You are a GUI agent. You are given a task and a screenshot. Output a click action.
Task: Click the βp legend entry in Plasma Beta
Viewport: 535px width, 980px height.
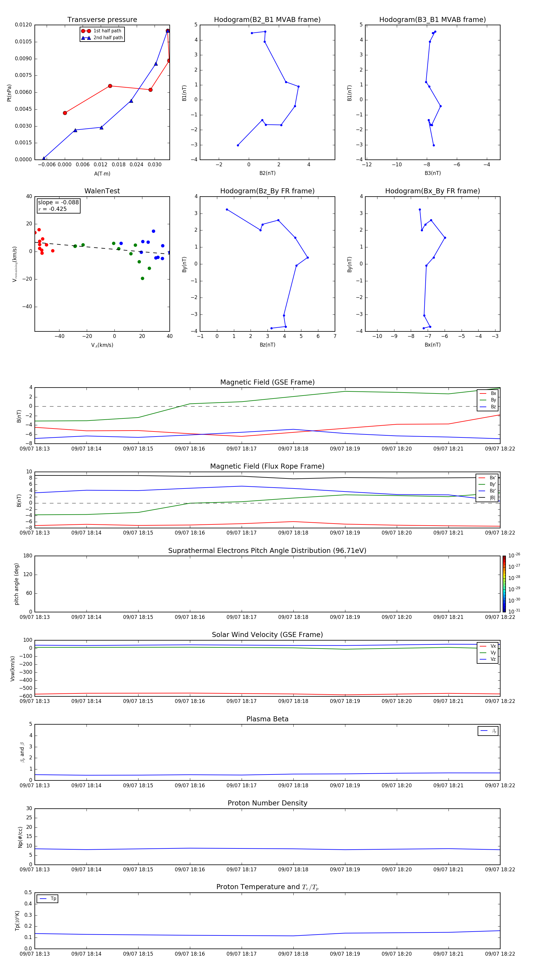488,731
